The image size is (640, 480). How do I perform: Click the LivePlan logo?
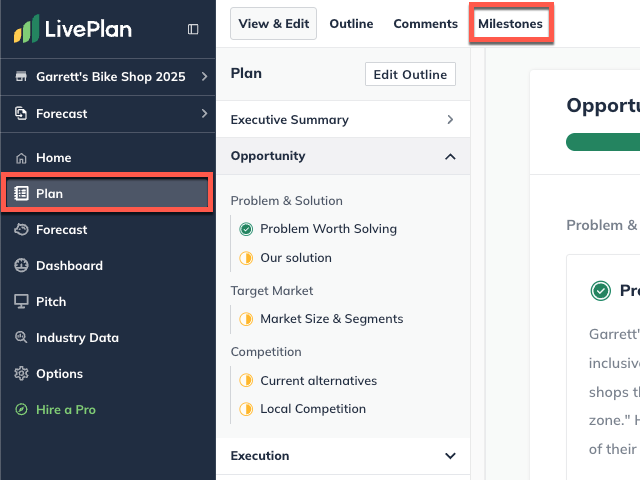(x=73, y=29)
